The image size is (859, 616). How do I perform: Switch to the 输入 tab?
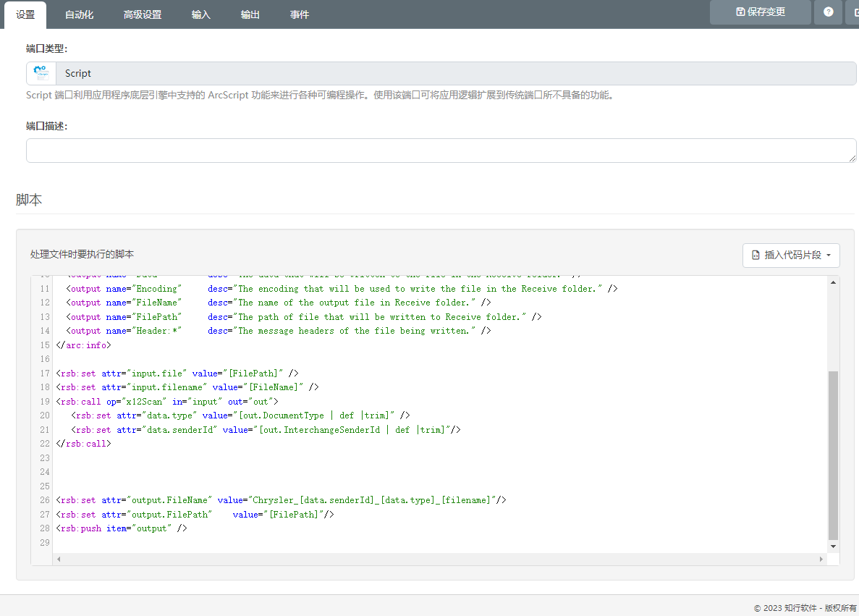201,14
